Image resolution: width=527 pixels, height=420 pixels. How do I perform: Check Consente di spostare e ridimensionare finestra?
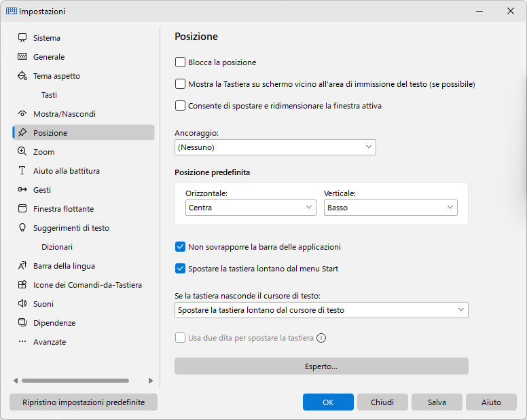click(x=180, y=106)
